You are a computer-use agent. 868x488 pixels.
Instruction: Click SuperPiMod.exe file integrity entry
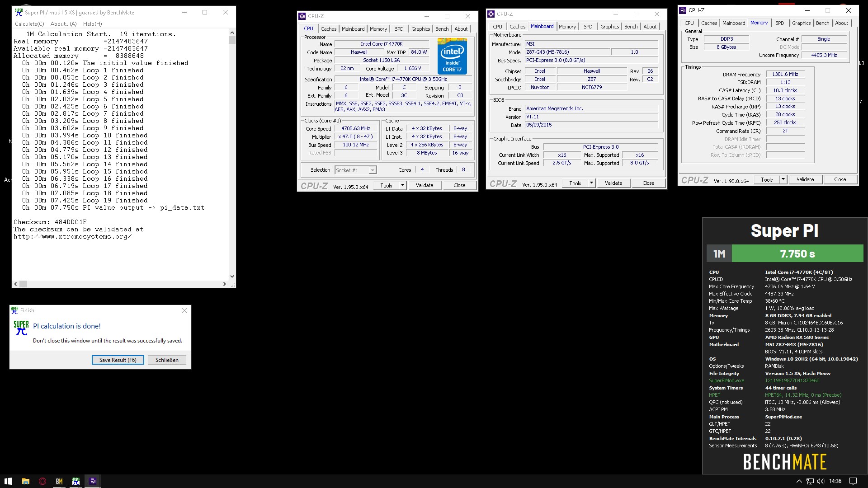726,381
